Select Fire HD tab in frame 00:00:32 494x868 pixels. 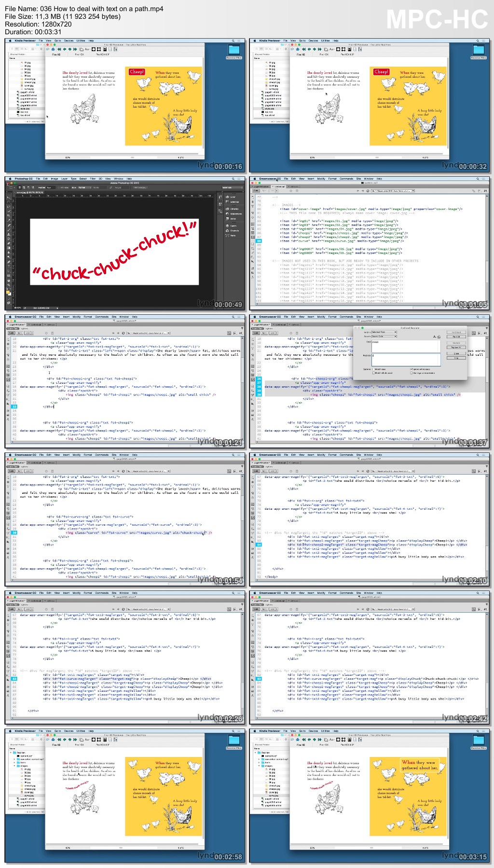click(x=301, y=55)
